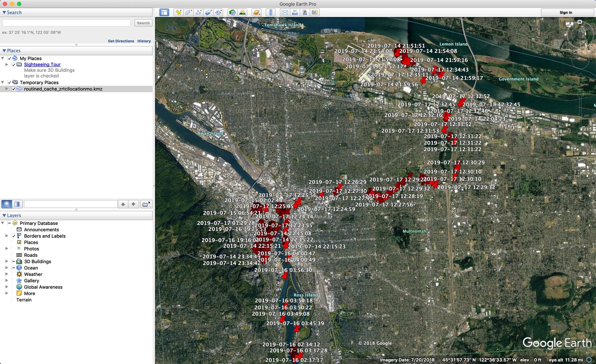The height and width of the screenshot is (364, 596).
Task: Select the ruler measurement tool
Action: click(271, 12)
